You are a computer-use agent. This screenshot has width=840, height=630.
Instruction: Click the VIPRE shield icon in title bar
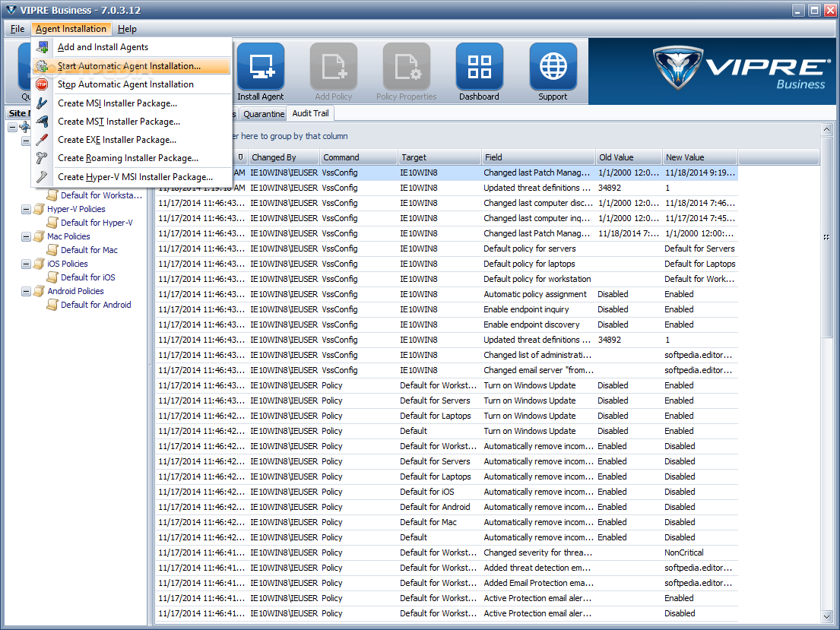[x=11, y=10]
